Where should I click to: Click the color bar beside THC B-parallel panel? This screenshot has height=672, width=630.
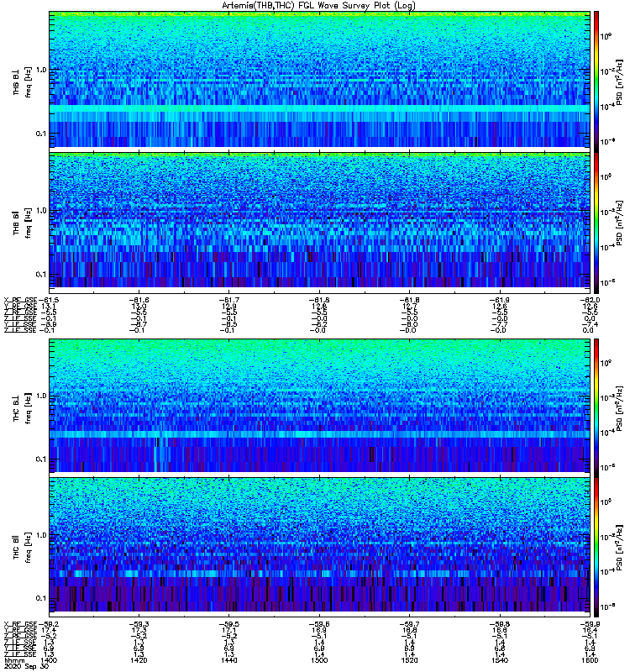[x=596, y=548]
